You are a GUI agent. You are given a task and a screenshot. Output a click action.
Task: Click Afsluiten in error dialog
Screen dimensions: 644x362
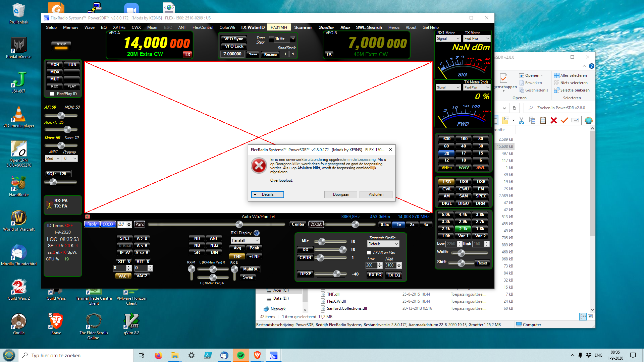coord(376,194)
